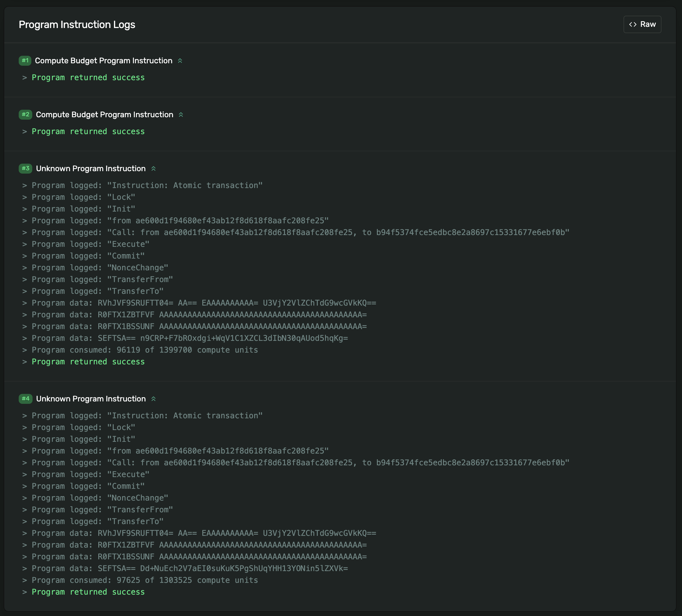The height and width of the screenshot is (616, 682).
Task: Collapse instruction #4 Unknown Program chevron
Action: click(x=153, y=399)
